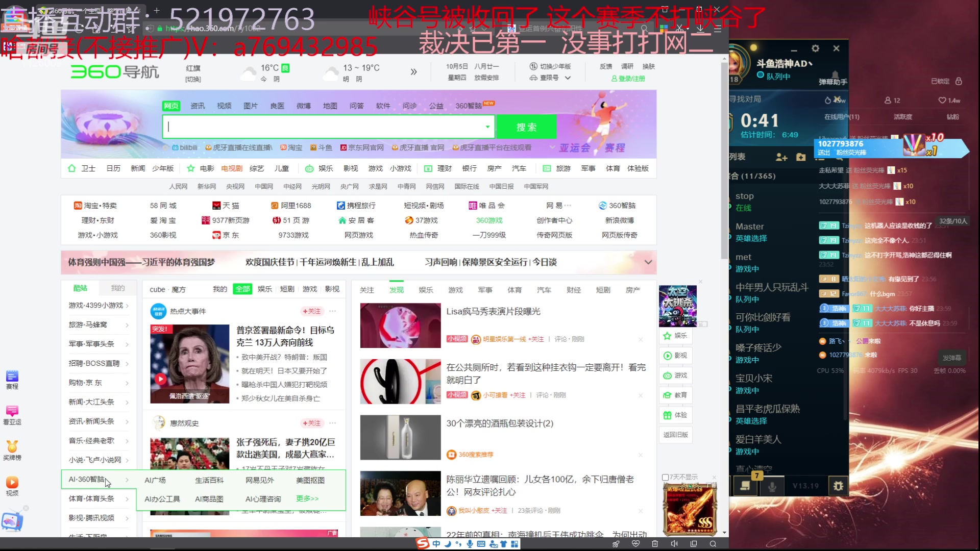Dismiss the Lisa疯马秀 article with its X
Viewport: 980px width, 551px height.
[641, 339]
